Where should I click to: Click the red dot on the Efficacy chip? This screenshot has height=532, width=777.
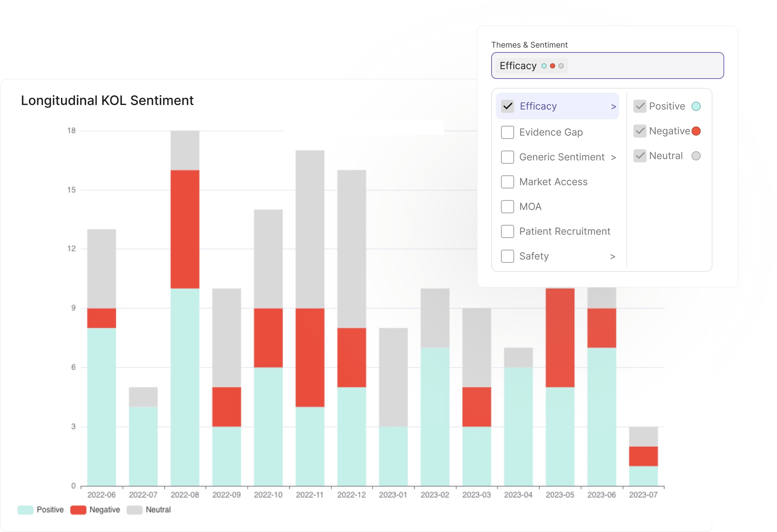[x=552, y=66]
